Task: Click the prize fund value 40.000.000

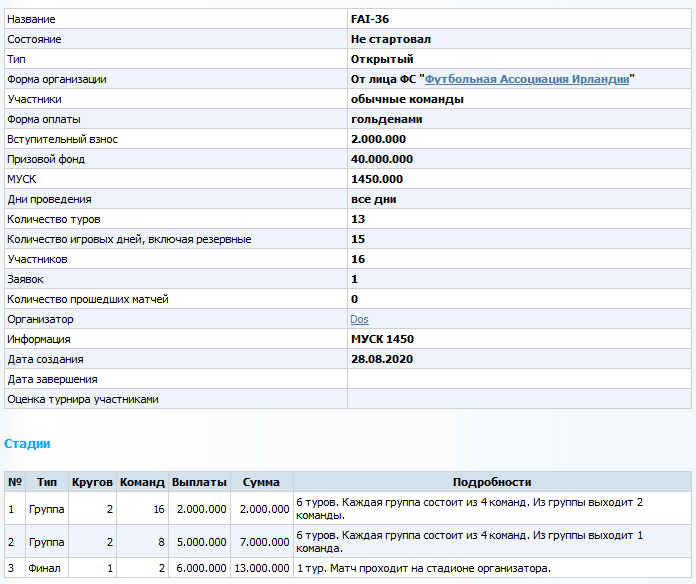Action: (382, 159)
